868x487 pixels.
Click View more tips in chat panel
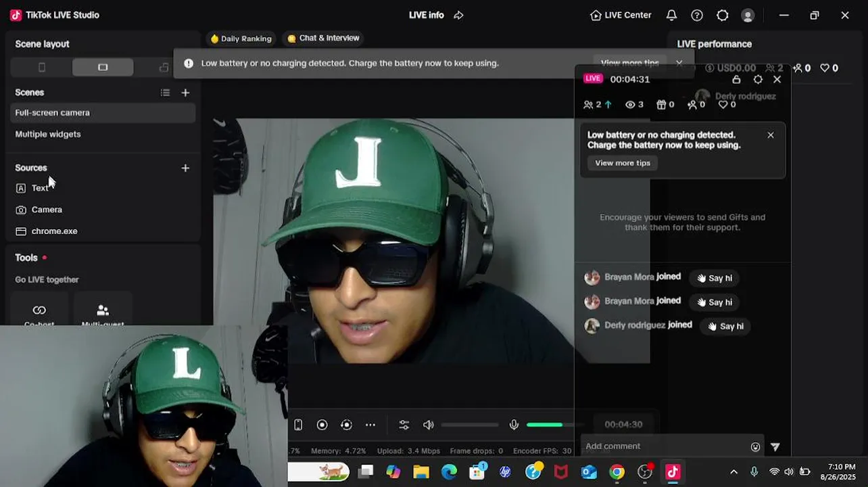tap(623, 163)
